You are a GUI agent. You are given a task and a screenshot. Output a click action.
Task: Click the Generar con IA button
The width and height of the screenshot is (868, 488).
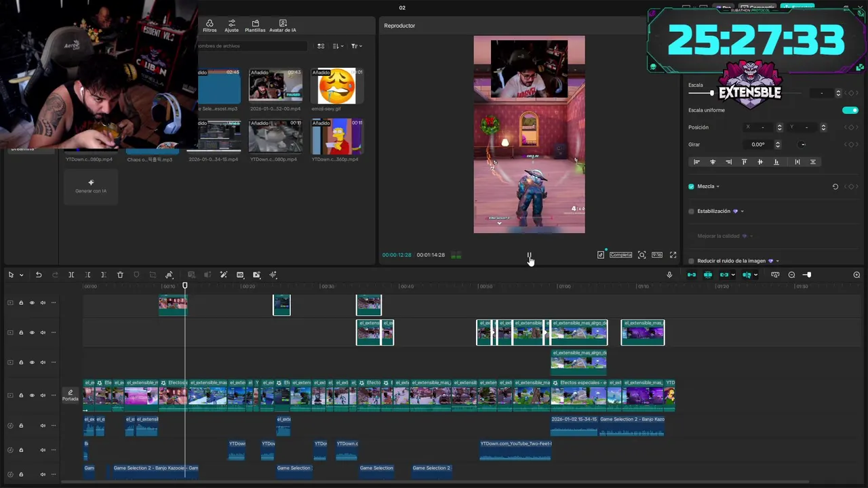pos(91,186)
